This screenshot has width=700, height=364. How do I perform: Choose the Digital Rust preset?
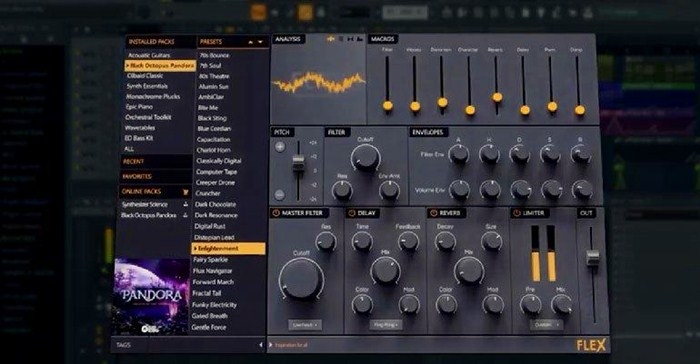tap(210, 226)
